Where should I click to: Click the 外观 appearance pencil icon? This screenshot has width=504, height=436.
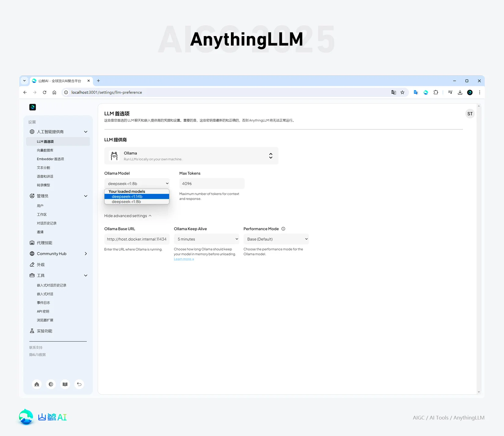coord(32,265)
